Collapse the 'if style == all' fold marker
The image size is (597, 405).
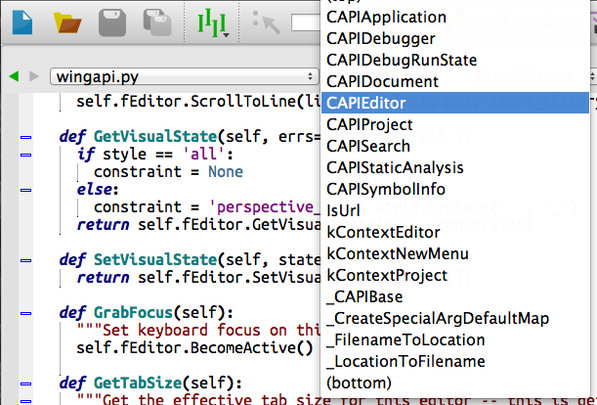(26, 155)
